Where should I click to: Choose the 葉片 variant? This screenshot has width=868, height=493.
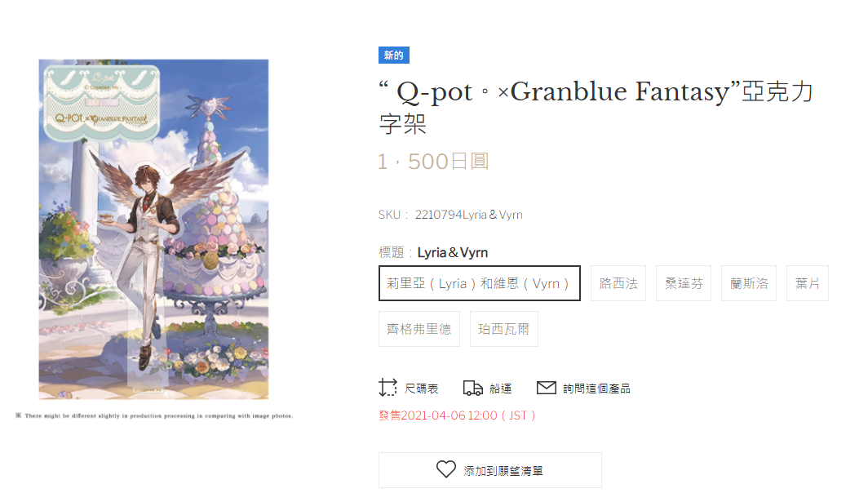[808, 283]
